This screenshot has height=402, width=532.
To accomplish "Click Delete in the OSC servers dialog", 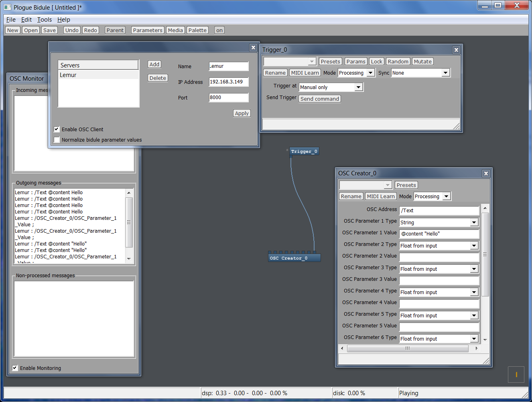I will [158, 78].
